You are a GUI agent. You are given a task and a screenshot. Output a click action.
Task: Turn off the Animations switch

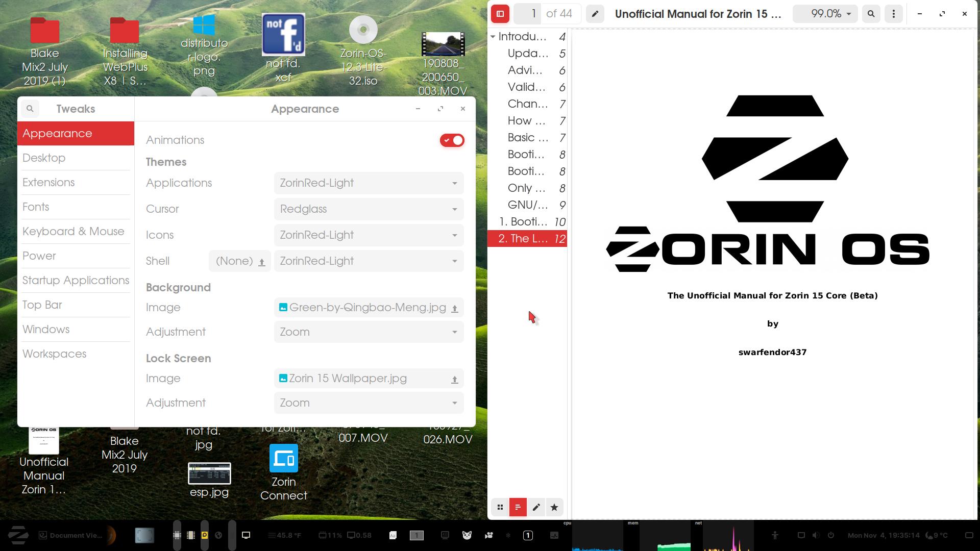click(x=452, y=140)
